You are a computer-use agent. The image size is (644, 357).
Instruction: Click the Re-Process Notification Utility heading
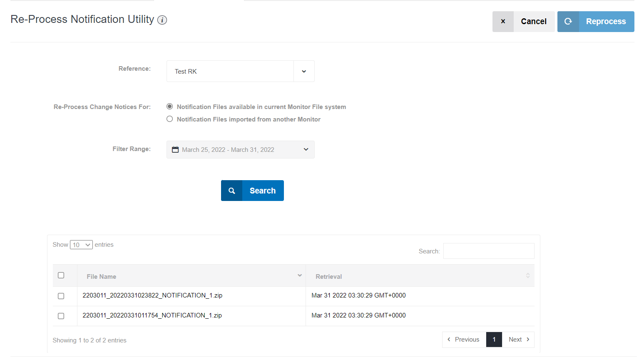click(x=82, y=20)
